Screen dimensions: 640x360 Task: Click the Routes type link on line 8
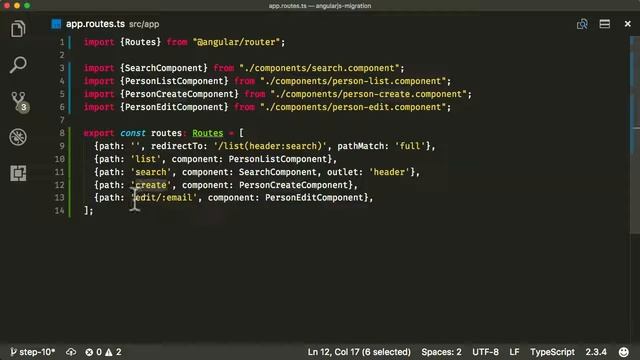click(208, 133)
